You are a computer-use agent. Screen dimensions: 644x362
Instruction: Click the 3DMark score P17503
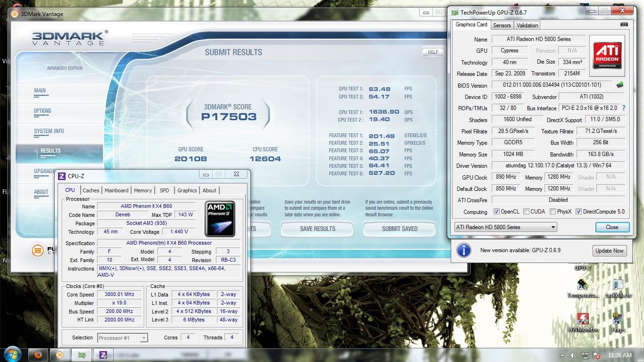coord(229,116)
